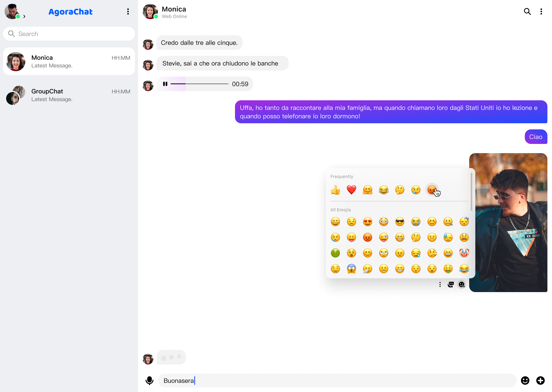The height and width of the screenshot is (392, 552).
Task: Pause the voice message playback
Action: pyautogui.click(x=165, y=84)
